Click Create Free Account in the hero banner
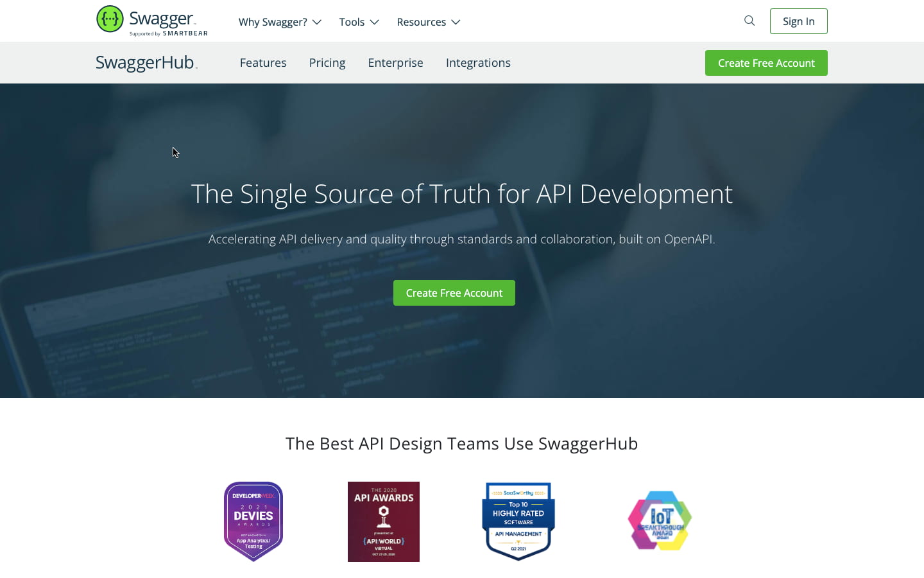 click(x=454, y=293)
